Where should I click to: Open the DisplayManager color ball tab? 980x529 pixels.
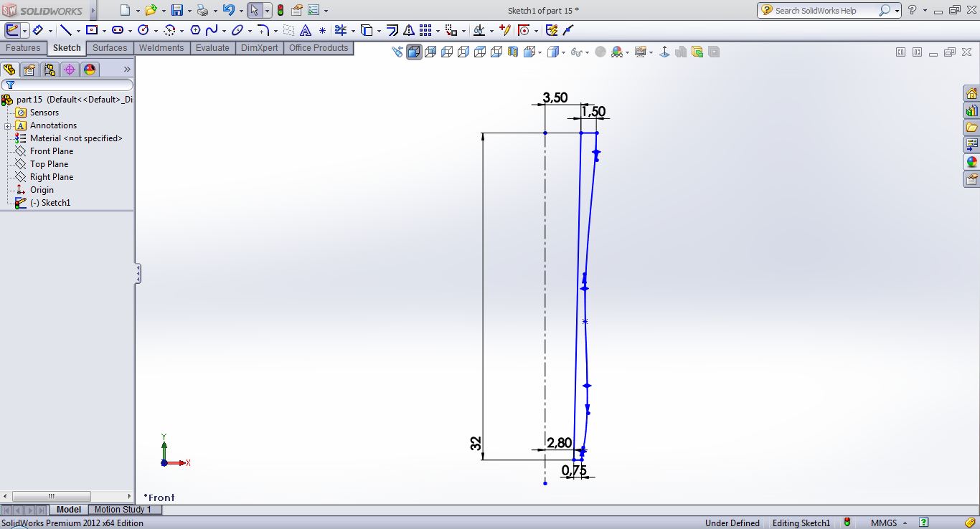pyautogui.click(x=89, y=70)
